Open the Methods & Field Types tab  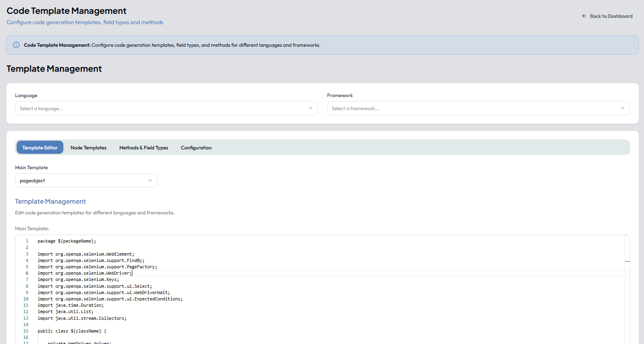pos(144,147)
